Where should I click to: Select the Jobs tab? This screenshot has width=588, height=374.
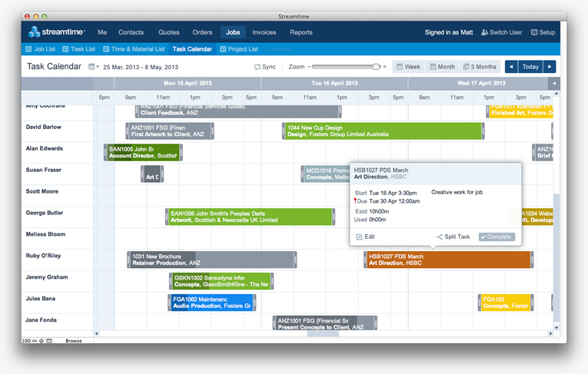pyautogui.click(x=233, y=32)
